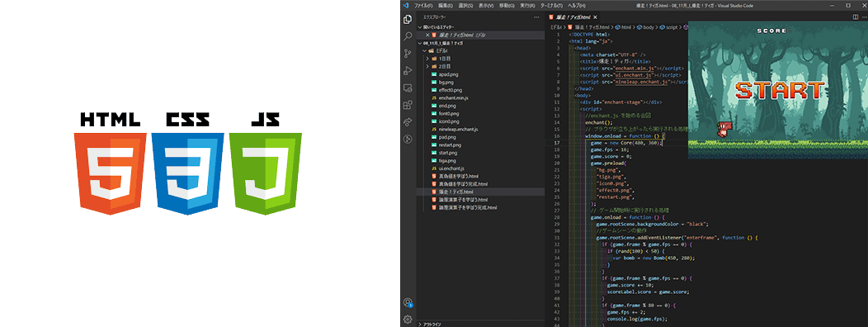Click the VS Code logo in title bar
Viewport: 868px width, 327px height.
[x=405, y=5]
